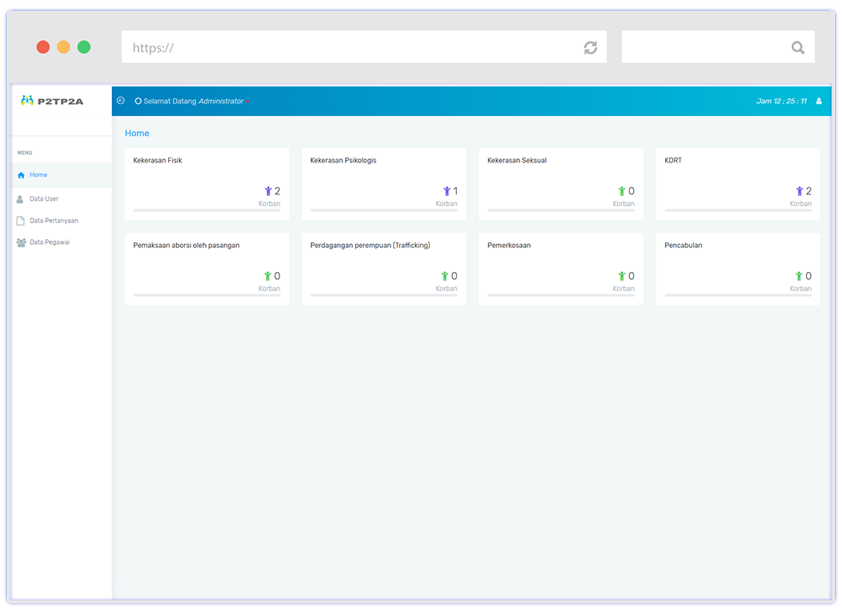842x616 pixels.
Task: Select Home in the sidebar menu
Action: coord(38,175)
